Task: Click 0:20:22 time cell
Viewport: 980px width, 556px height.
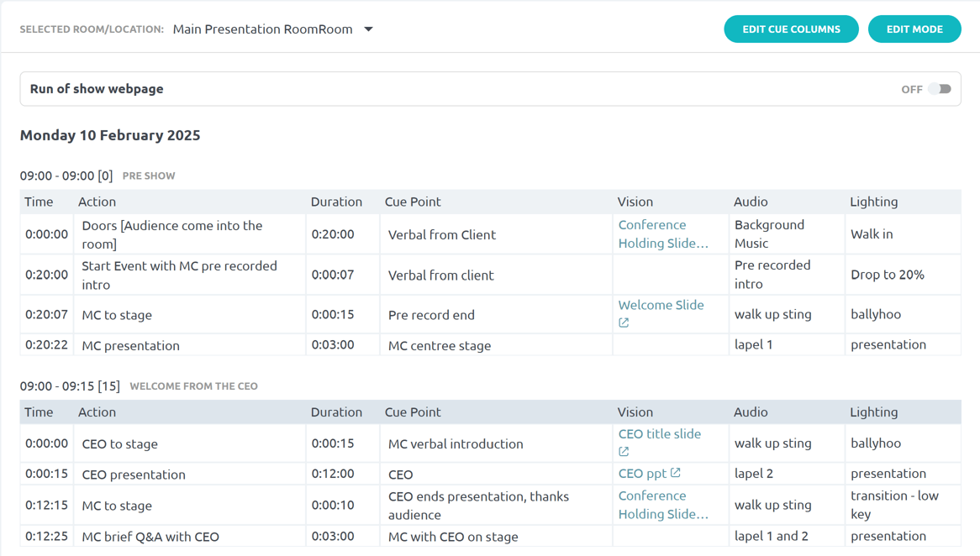Action: pos(47,345)
